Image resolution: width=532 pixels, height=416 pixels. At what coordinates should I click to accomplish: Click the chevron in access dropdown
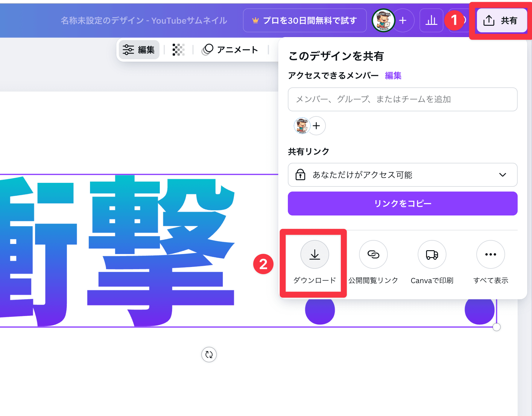(x=502, y=175)
